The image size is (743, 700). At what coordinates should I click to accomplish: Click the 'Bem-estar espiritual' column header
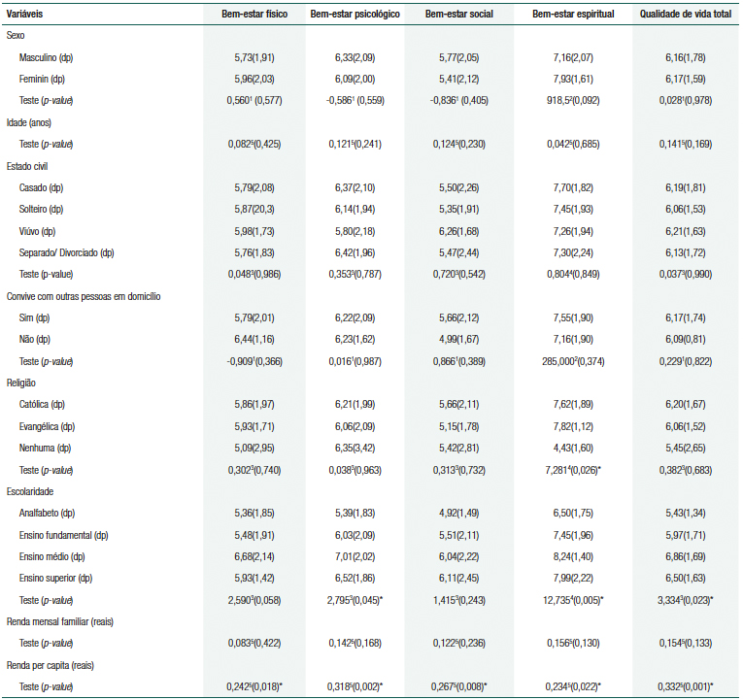pos(573,17)
